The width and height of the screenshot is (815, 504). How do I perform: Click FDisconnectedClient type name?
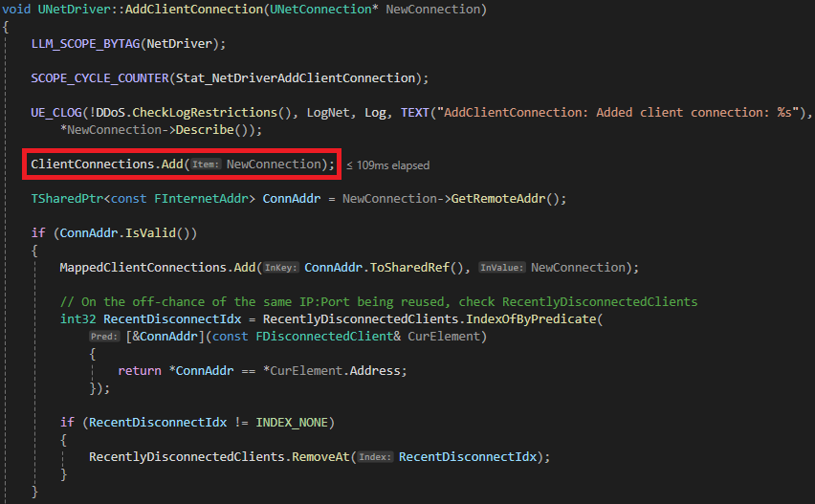[324, 337]
